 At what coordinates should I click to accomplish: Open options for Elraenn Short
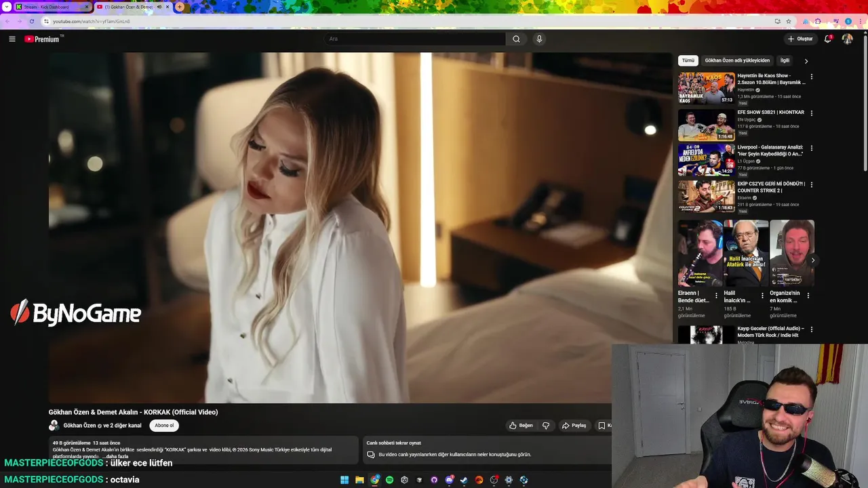click(x=716, y=296)
